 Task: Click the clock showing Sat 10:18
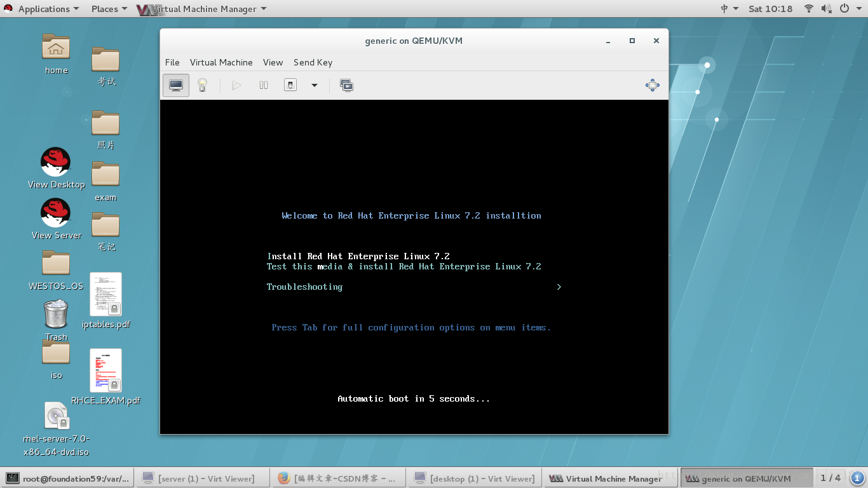coord(771,9)
